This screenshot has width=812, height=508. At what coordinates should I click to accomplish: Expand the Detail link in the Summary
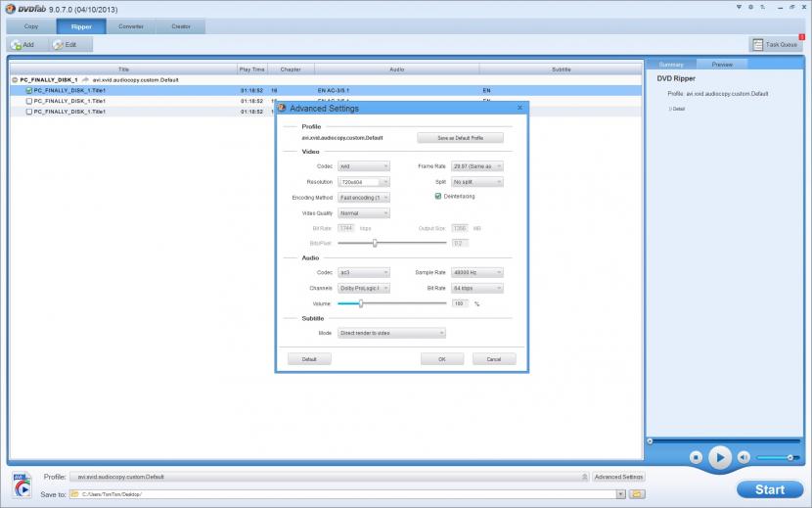point(676,109)
